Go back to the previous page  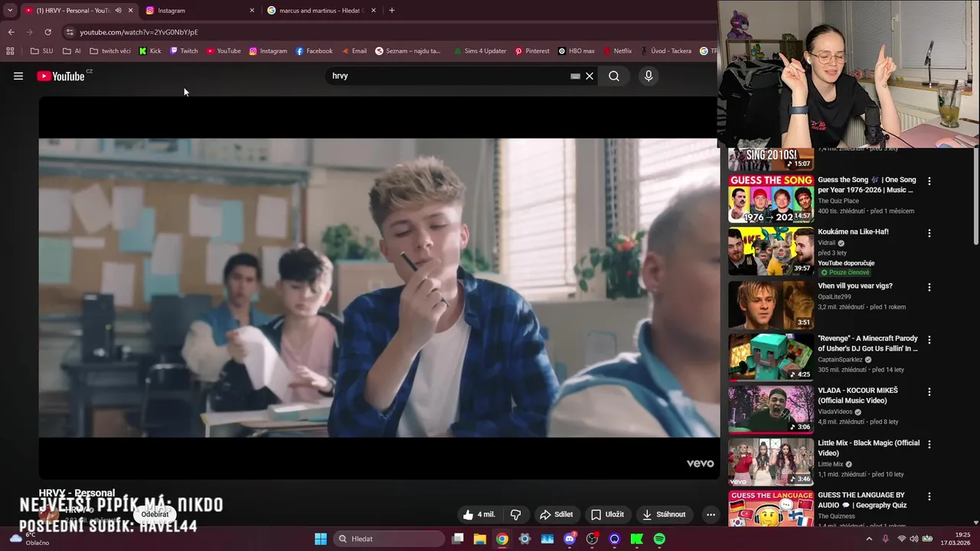(x=11, y=32)
